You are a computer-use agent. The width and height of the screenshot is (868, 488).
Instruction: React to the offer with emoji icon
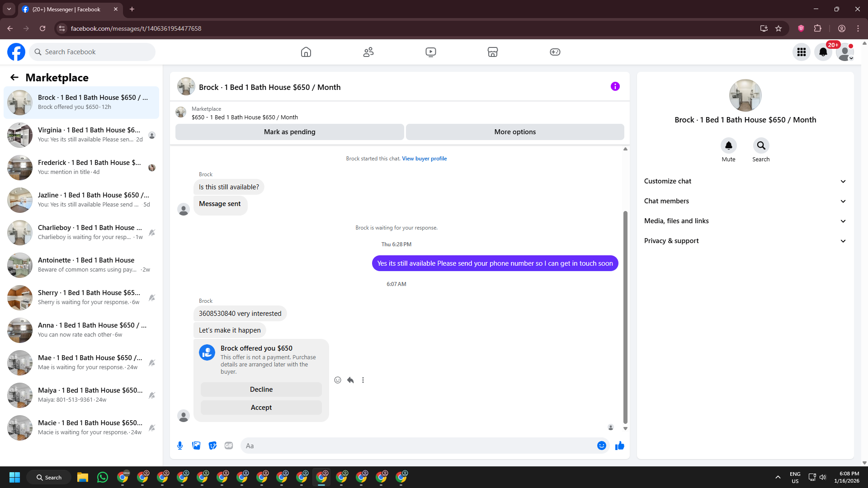pos(338,380)
